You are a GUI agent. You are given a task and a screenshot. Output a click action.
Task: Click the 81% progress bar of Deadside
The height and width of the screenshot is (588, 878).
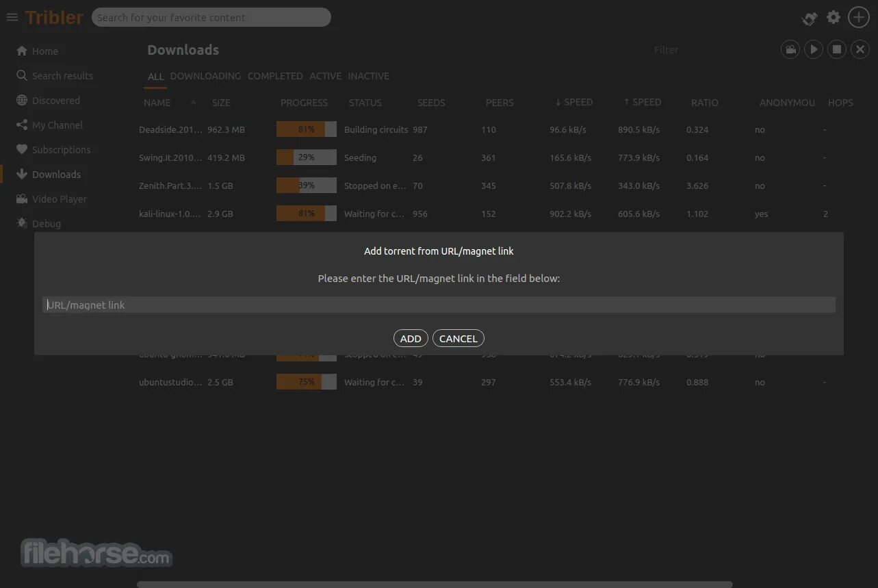coord(307,129)
